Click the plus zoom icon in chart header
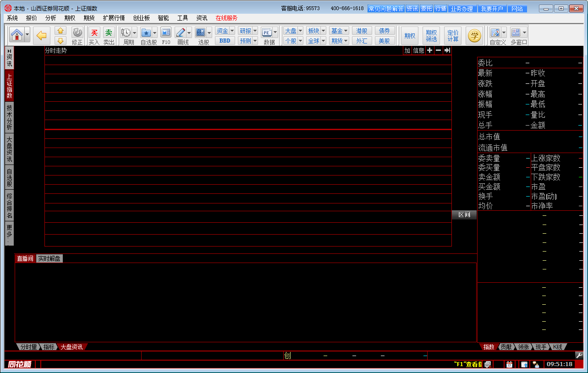Screen dimensions: 588x373 click(429, 50)
